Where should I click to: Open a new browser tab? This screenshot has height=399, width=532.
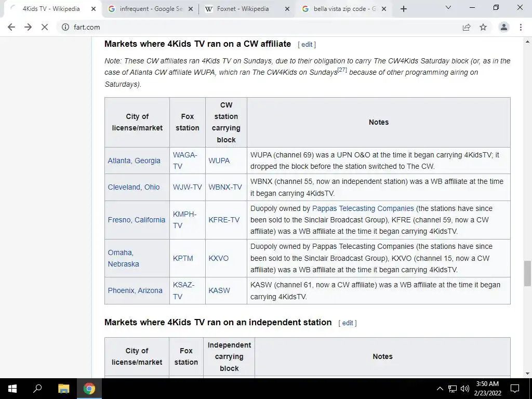pos(403,9)
